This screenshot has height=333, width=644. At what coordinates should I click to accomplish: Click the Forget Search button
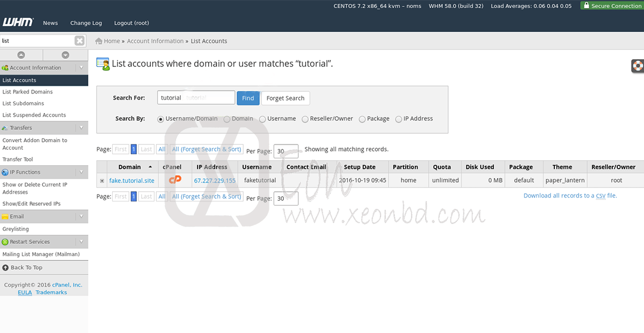(285, 98)
